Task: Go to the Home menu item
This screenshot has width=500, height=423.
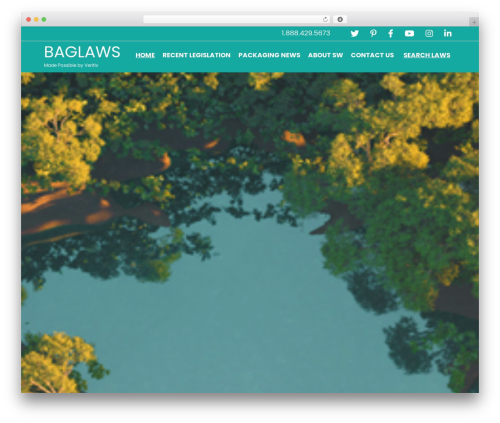Action: [x=145, y=55]
